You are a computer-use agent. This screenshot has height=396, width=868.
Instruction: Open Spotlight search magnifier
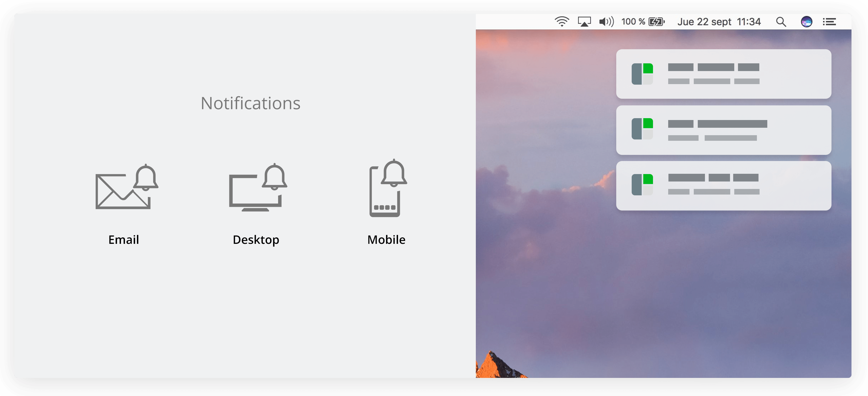click(x=781, y=22)
